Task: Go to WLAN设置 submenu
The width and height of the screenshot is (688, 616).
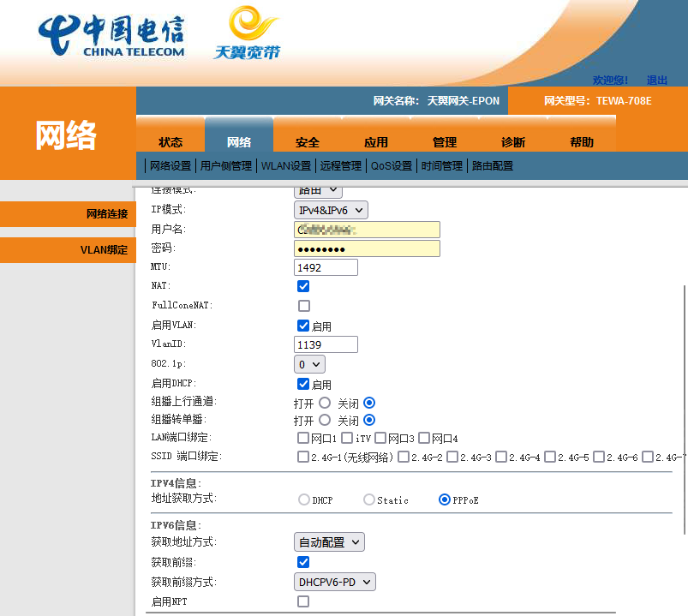Action: point(285,166)
